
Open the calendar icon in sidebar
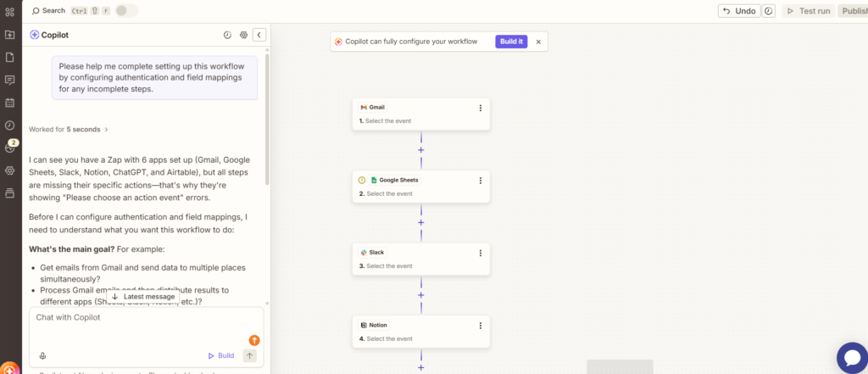(9, 103)
